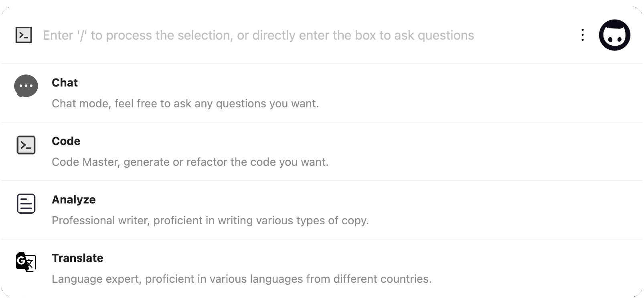Click the 'Language expert, proficient' description text
644x306 pixels.
coord(242,279)
